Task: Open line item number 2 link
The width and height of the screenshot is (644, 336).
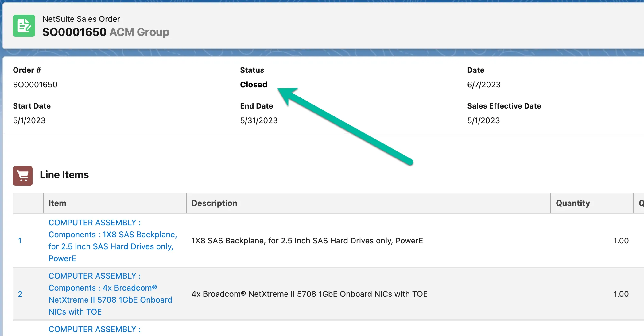Action: [20, 294]
